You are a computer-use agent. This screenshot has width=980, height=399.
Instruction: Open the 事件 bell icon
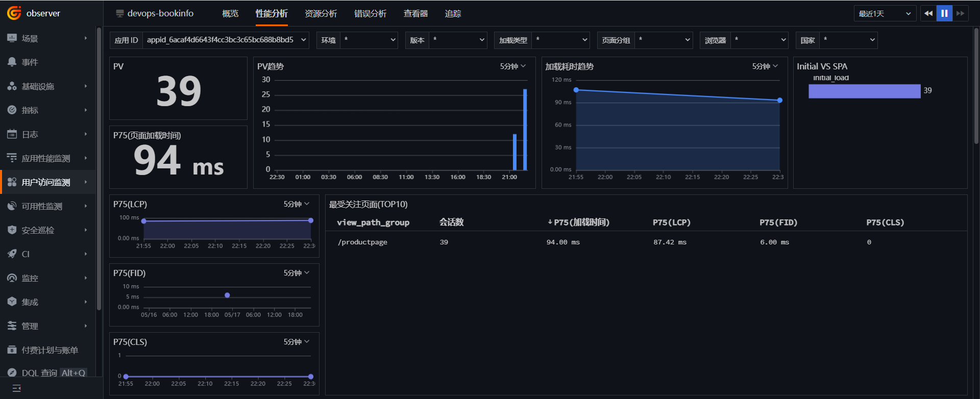coord(12,62)
